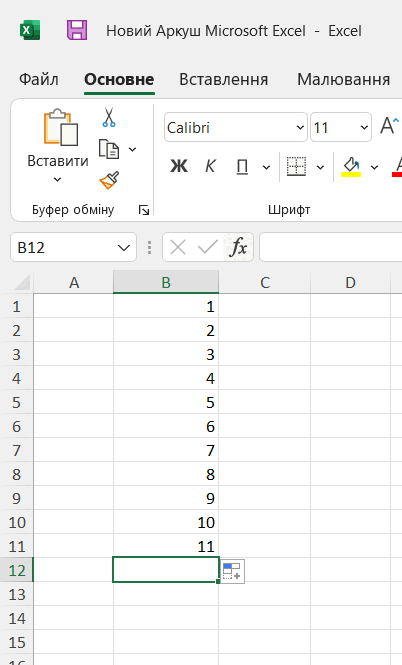This screenshot has width=402, height=665.
Task: Open Insert Function with the fx button
Action: 238,247
